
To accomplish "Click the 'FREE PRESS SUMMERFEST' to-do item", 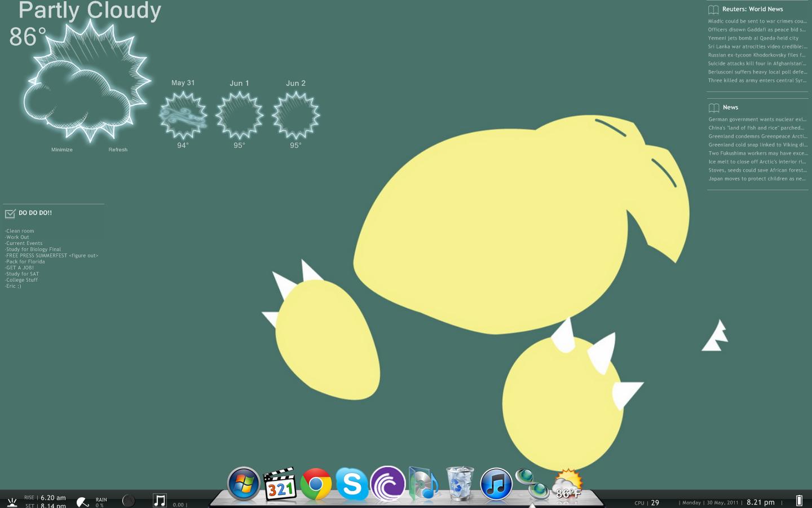I will point(51,256).
